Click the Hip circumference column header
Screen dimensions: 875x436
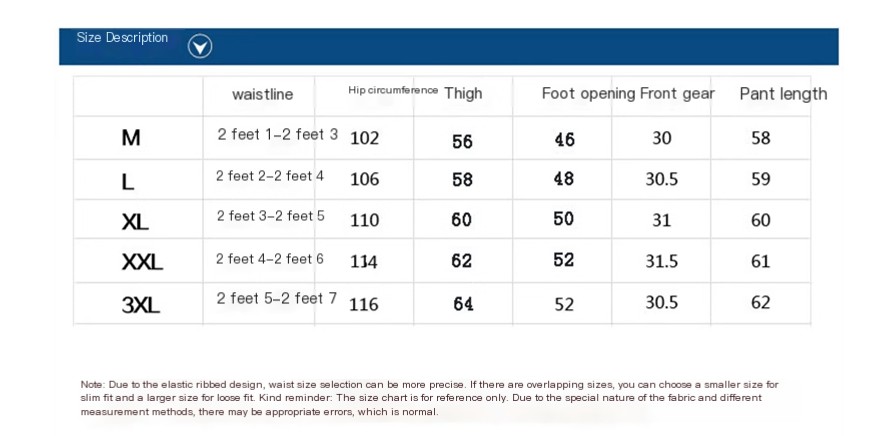pos(393,90)
